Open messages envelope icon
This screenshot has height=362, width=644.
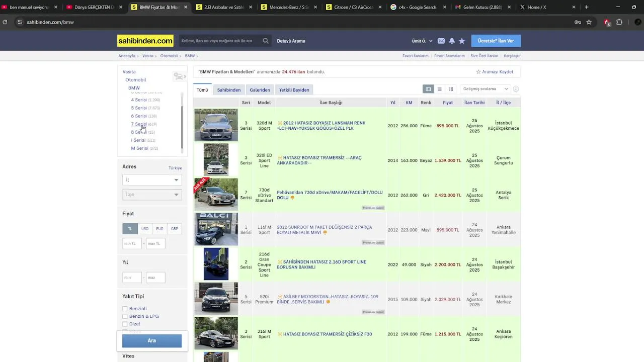[441, 41]
